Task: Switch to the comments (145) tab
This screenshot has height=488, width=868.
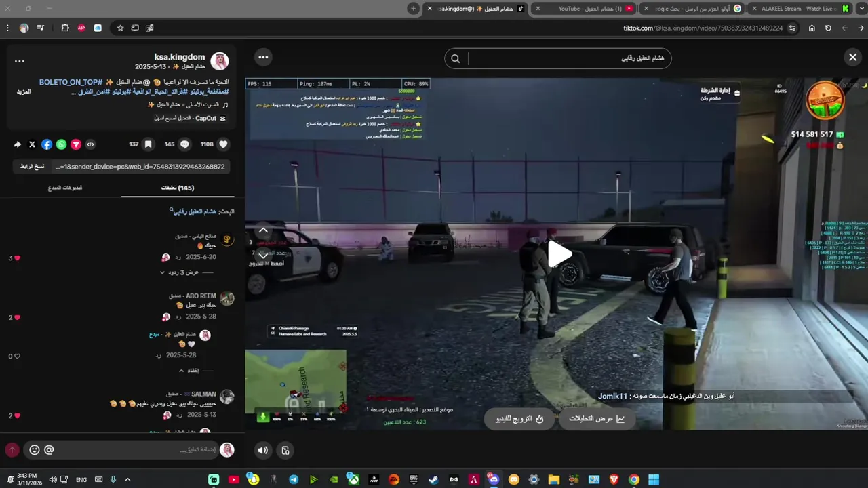Action: tap(178, 188)
